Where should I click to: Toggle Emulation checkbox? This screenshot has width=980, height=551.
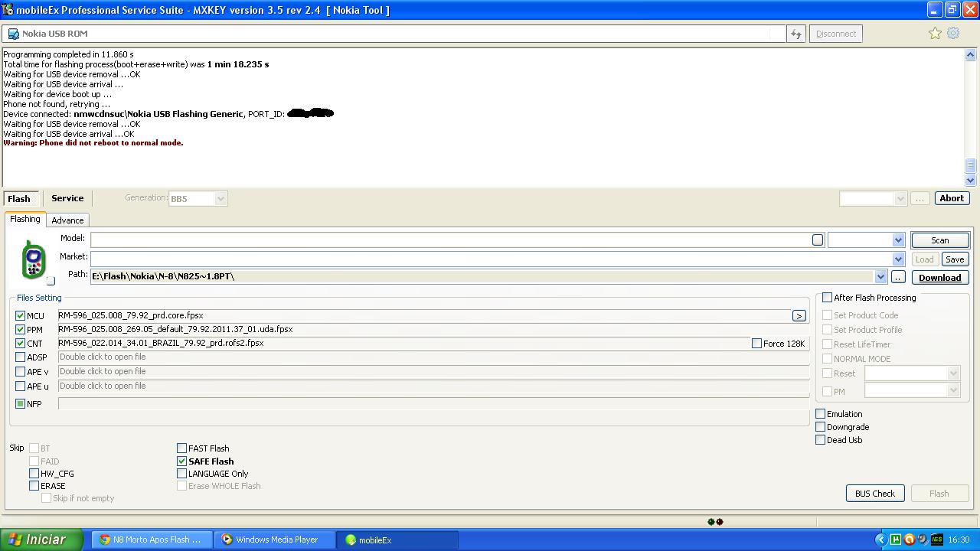pyautogui.click(x=820, y=414)
